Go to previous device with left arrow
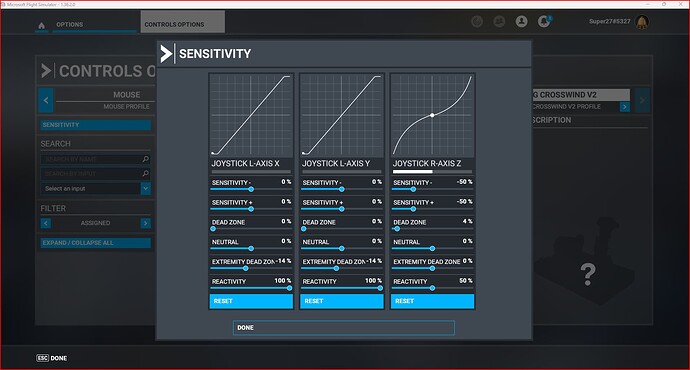This screenshot has height=370, width=690. (x=46, y=100)
